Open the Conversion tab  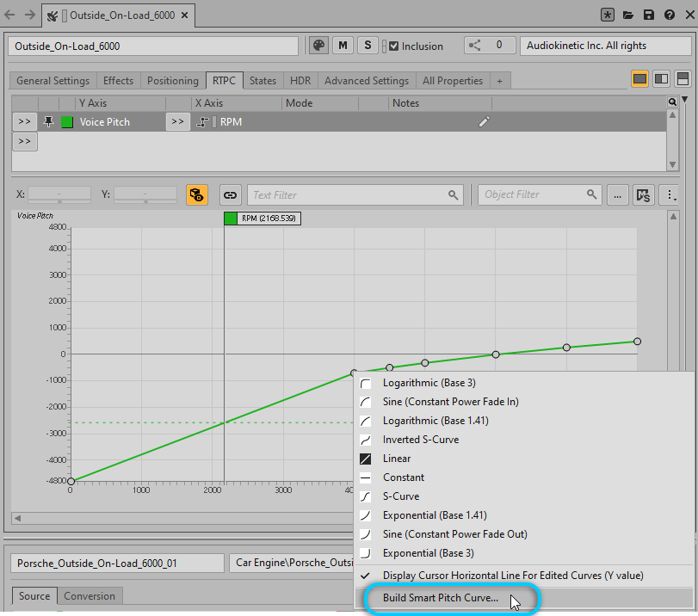[90, 595]
